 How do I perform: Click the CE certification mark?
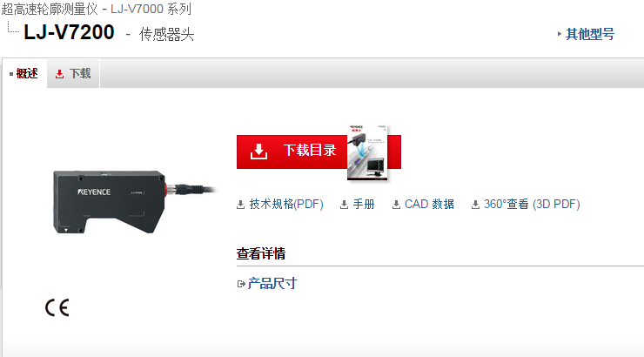coord(57,307)
